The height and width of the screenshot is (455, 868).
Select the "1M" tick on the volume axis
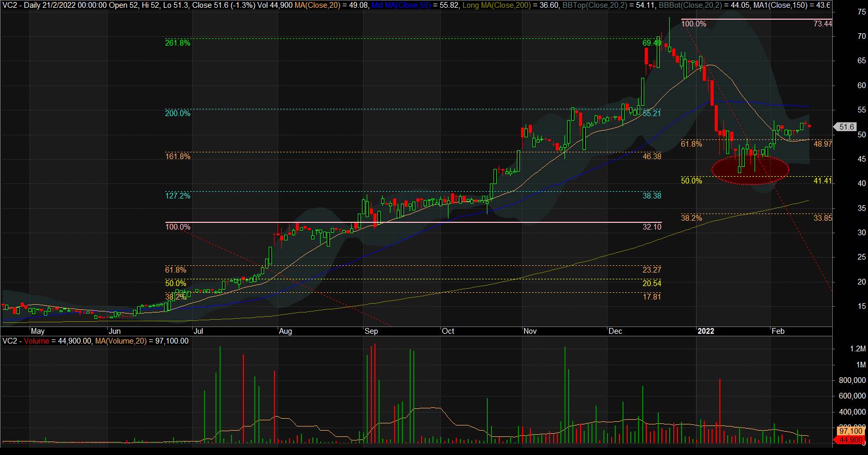point(861,365)
